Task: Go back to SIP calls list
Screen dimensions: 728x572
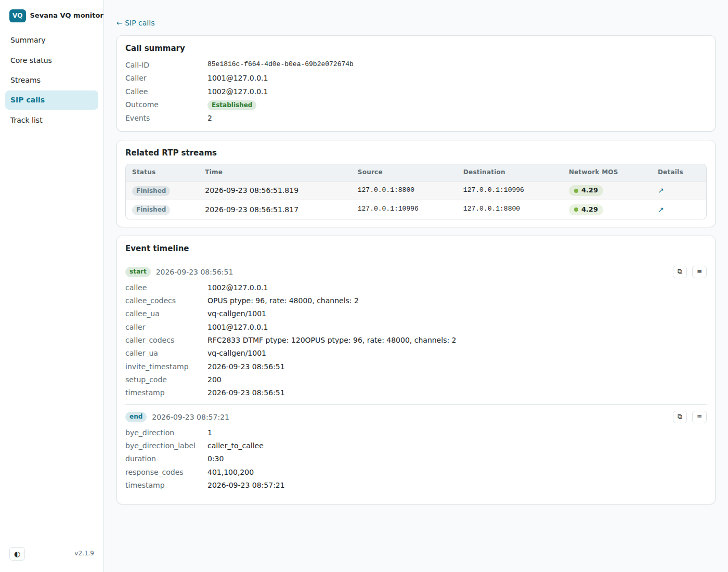Action: point(136,23)
